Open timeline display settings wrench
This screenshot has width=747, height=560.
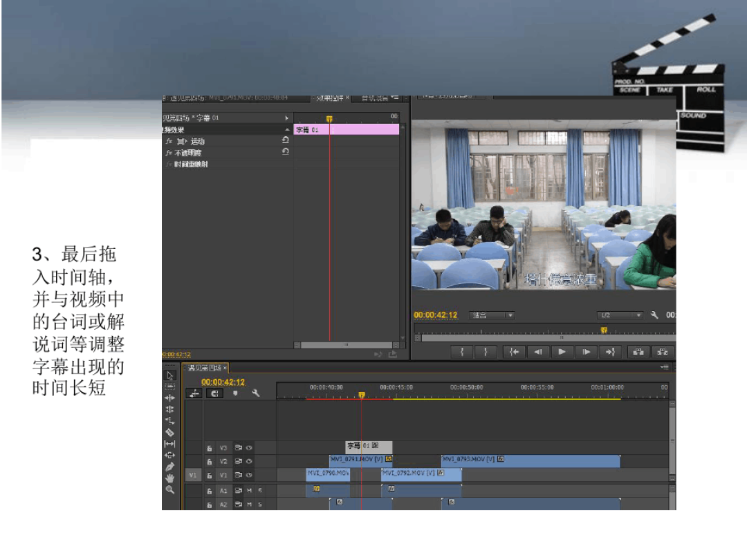[256, 393]
